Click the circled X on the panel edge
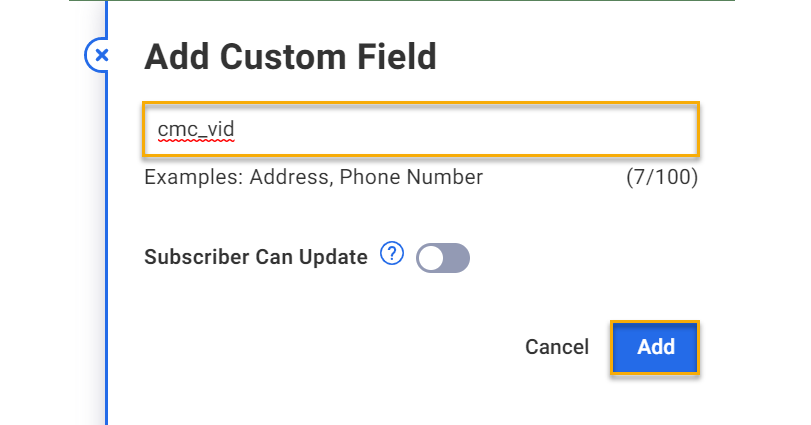Viewport: 811px width, 425px height. (99, 56)
